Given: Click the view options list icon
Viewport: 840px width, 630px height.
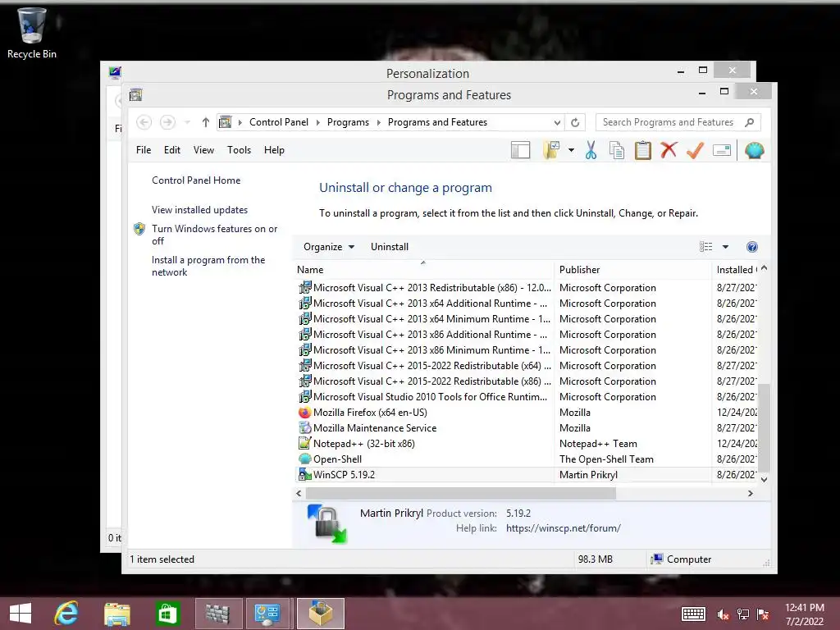Looking at the screenshot, I should click(x=706, y=247).
